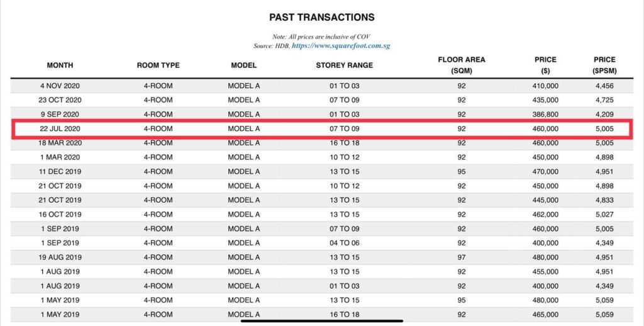This screenshot has height=326, width=644.
Task: Click the ROOM TYPE column header
Action: click(x=158, y=65)
